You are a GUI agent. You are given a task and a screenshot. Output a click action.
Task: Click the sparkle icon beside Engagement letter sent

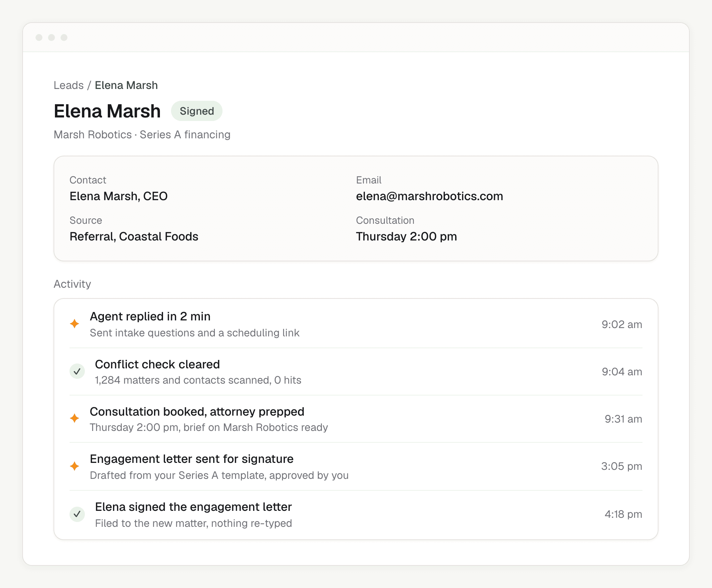pyautogui.click(x=74, y=466)
